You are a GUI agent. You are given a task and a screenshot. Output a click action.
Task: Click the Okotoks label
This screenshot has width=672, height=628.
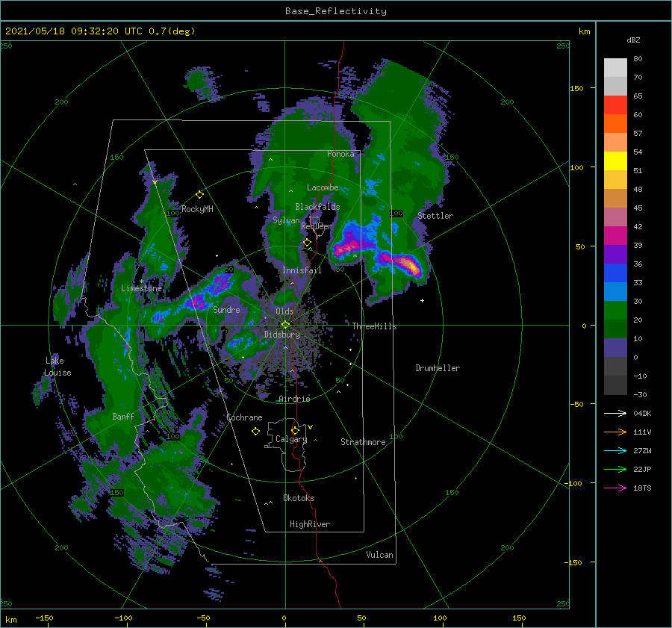[299, 498]
